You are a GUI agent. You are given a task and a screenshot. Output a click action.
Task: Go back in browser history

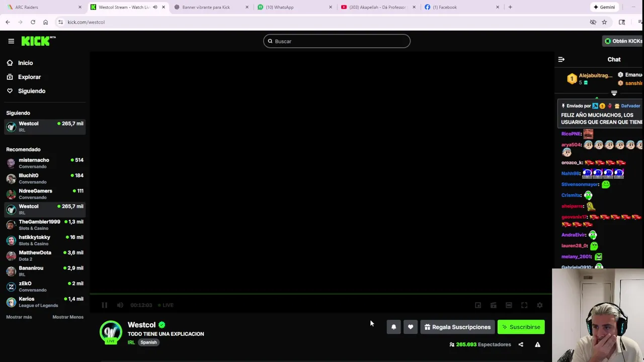(x=8, y=22)
